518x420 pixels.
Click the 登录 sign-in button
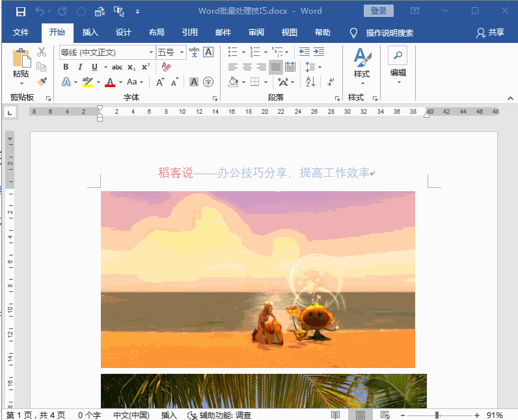click(x=379, y=11)
